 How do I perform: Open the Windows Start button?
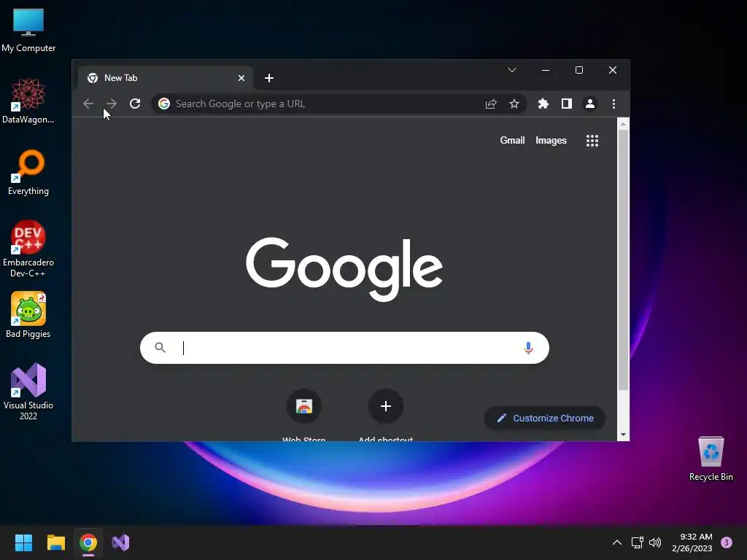[23, 542]
